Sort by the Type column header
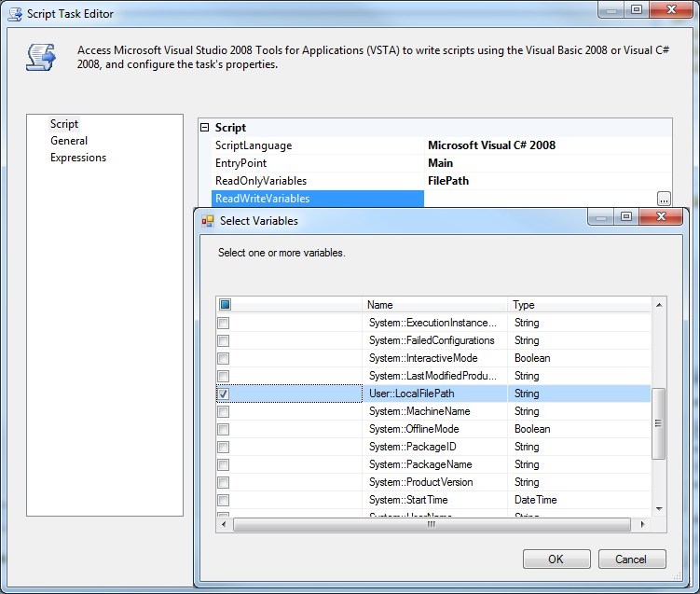The width and height of the screenshot is (700, 594). tap(579, 305)
